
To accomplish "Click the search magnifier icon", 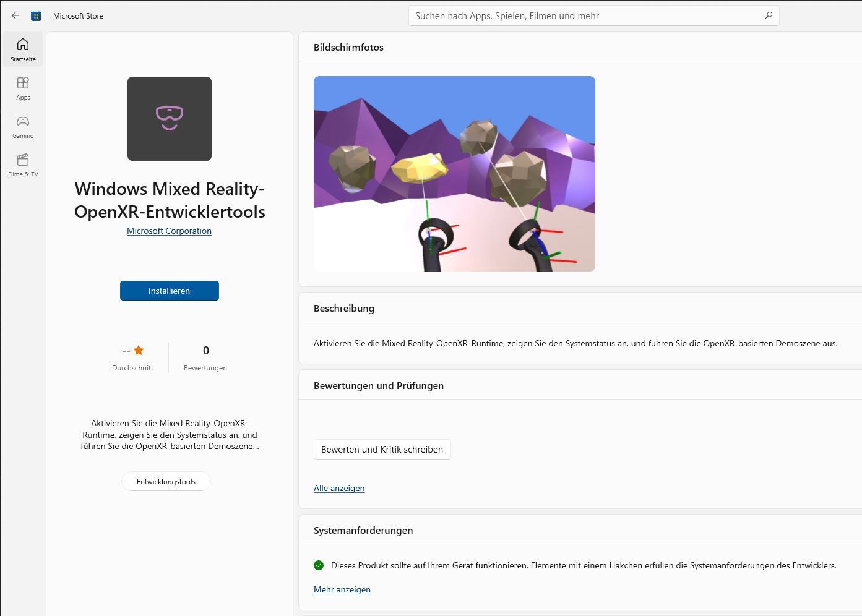I will [768, 15].
